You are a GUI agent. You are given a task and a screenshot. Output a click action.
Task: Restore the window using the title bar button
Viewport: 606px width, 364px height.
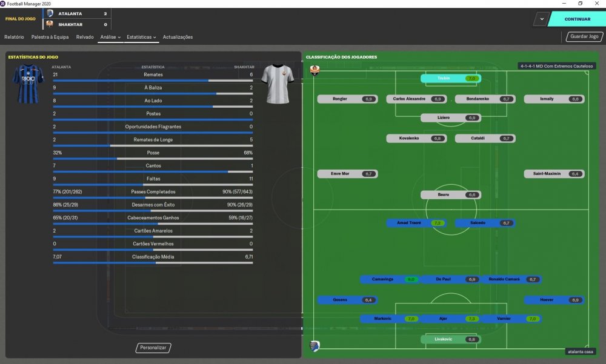tap(580, 4)
